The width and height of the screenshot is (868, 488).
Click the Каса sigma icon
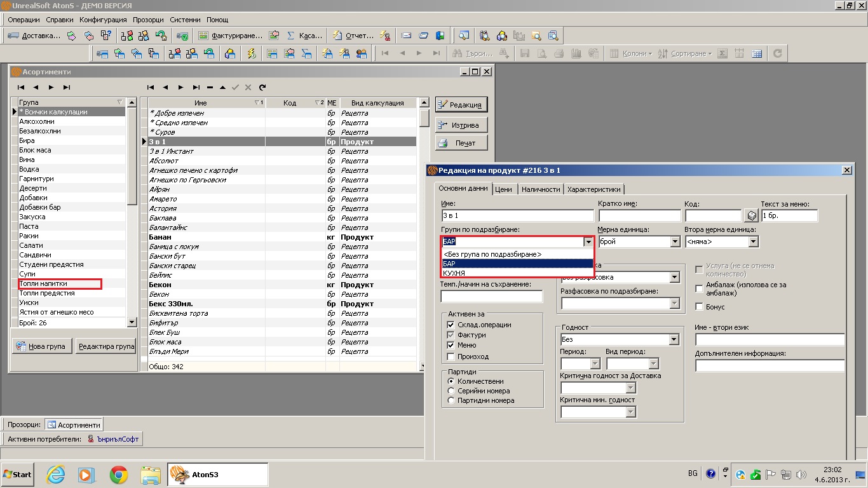pyautogui.click(x=291, y=36)
